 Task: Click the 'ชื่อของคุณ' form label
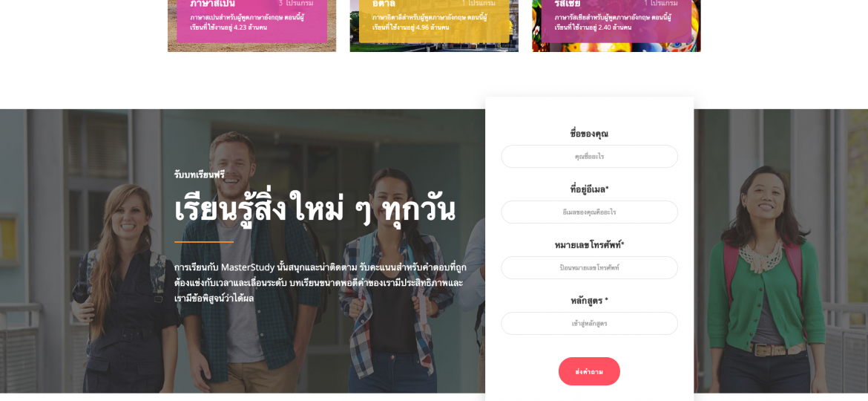[x=589, y=134]
